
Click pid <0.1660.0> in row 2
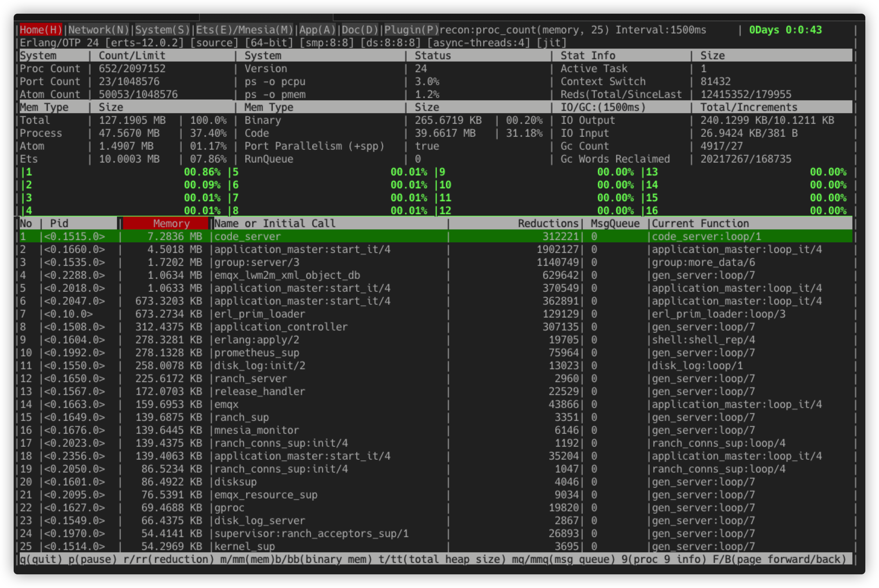74,249
